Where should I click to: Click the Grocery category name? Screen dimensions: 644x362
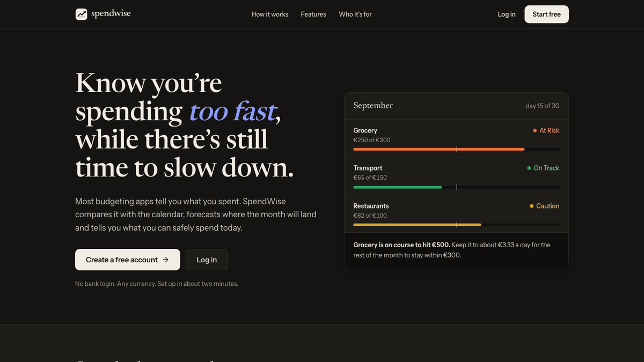365,130
